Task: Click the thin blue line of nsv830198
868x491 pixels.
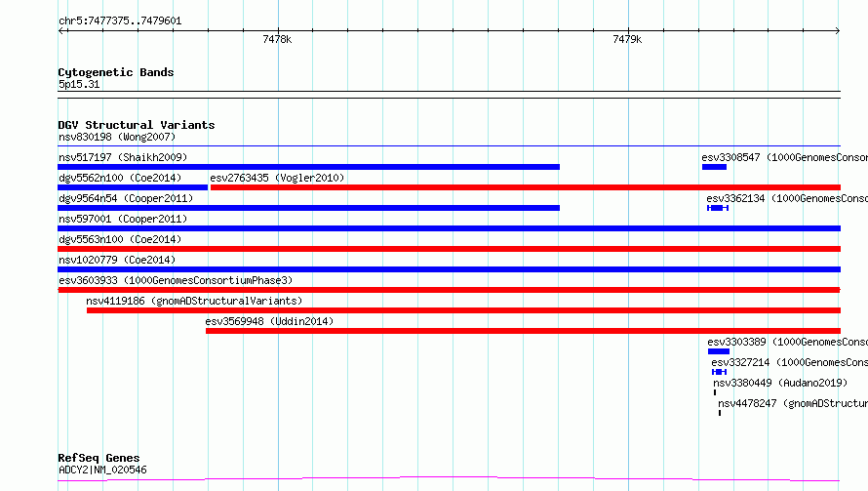Action: click(x=450, y=146)
